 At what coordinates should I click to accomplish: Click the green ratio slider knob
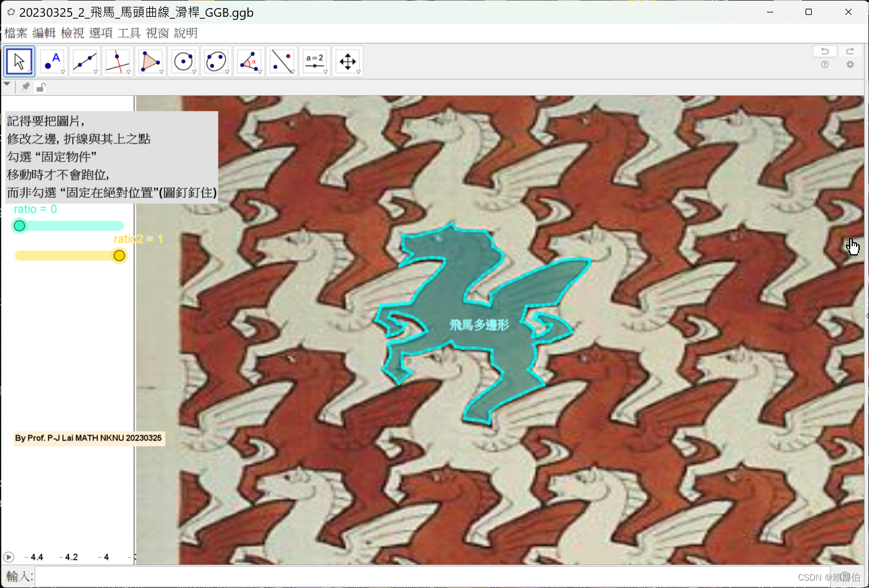pos(20,226)
